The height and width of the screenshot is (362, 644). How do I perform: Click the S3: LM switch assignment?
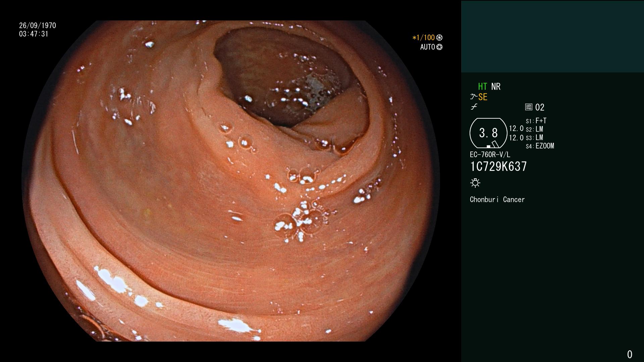(535, 137)
